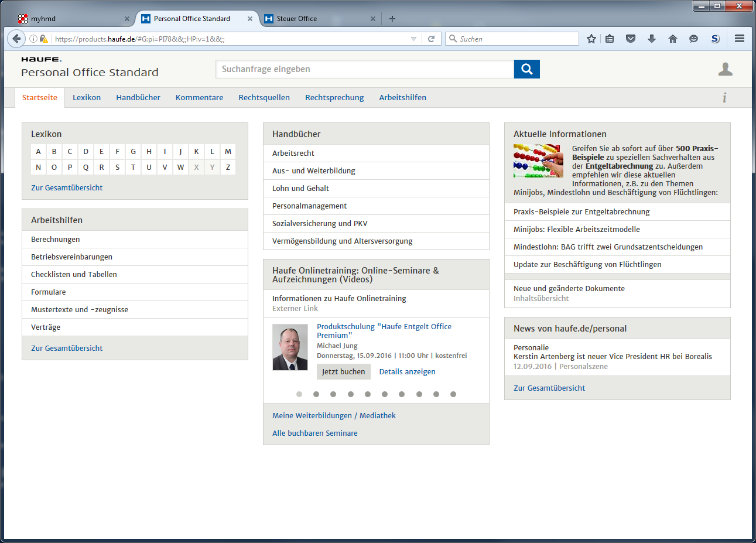Screen dimensions: 756x543
Task: Save page to Pocket
Action: (631, 39)
